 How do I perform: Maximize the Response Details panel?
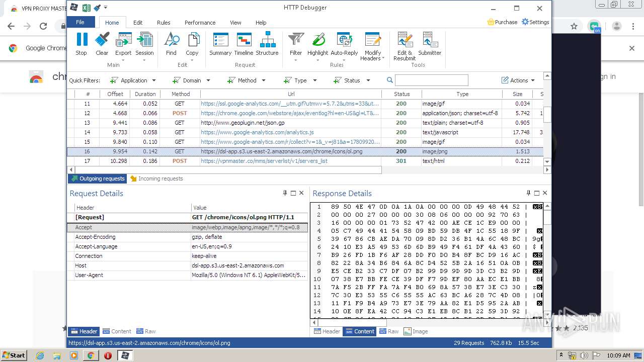(537, 193)
